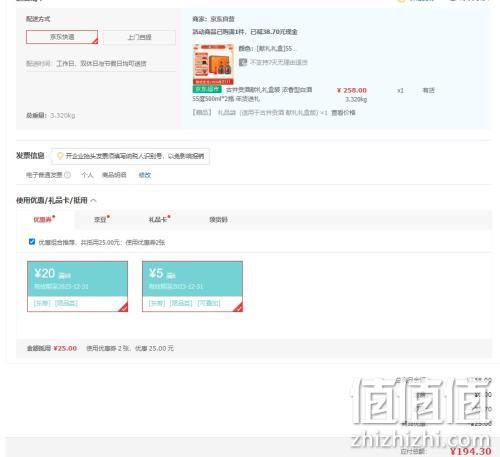Click the ¥194.30 payable total
This screenshot has height=457, width=500.
(x=471, y=451)
